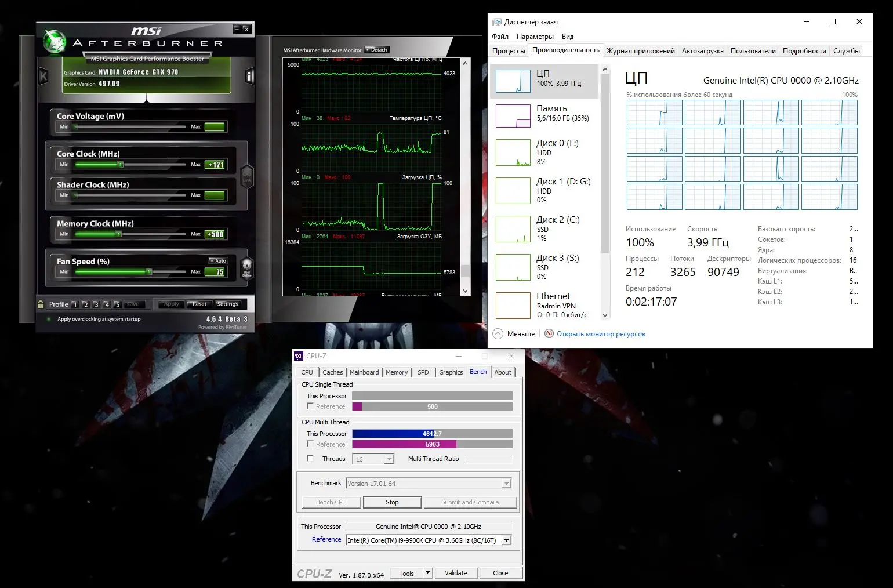
Task: Open the Вид menu
Action: tap(568, 37)
